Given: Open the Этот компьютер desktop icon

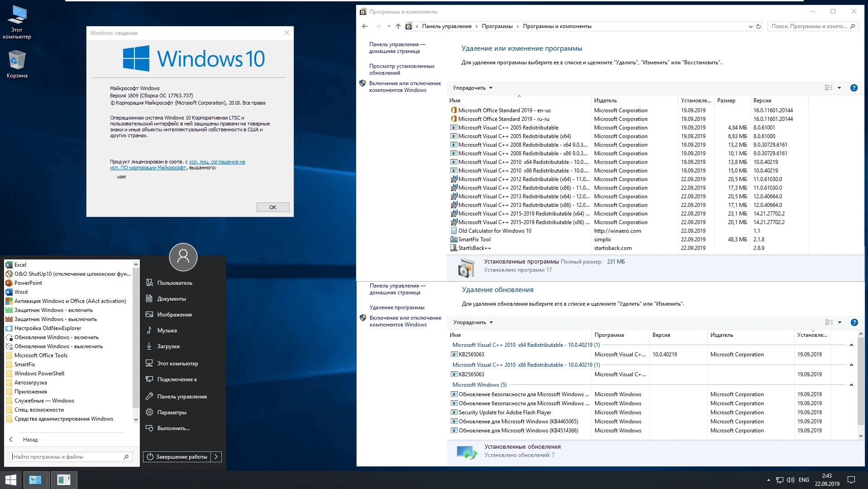Looking at the screenshot, I should click(x=17, y=22).
